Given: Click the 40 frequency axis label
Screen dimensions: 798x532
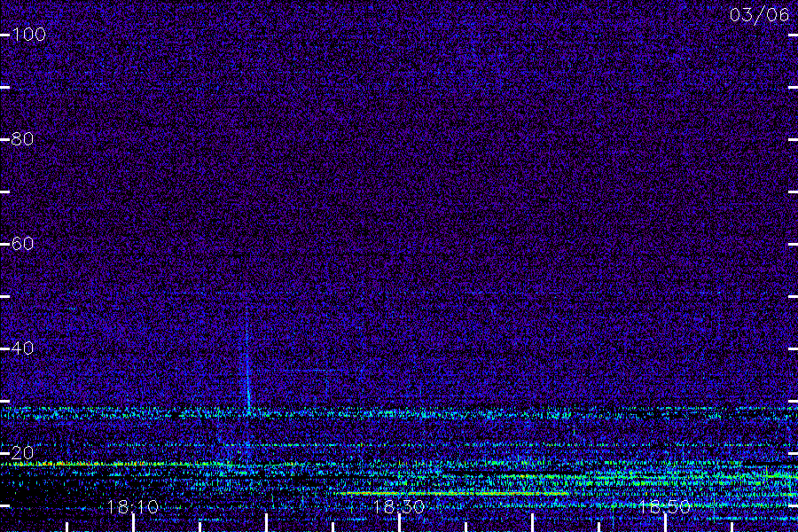Looking at the screenshot, I should pos(23,348).
